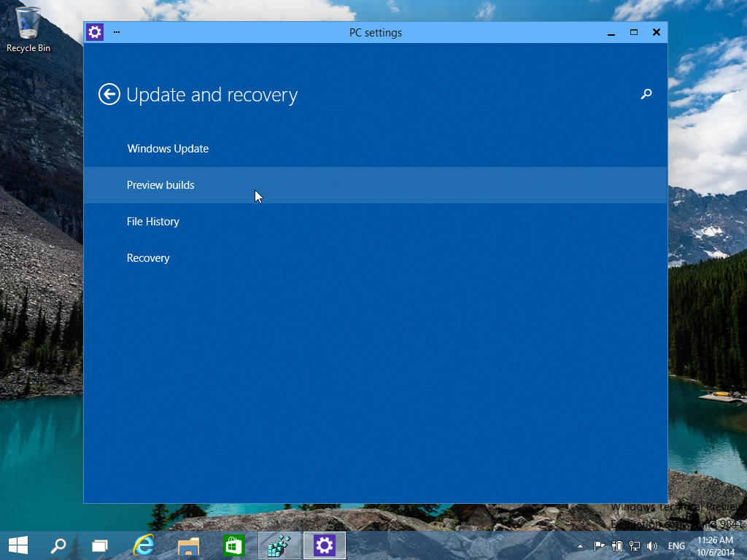Open the volume speaker icon
Screen dimensions: 747x560
coord(652,546)
